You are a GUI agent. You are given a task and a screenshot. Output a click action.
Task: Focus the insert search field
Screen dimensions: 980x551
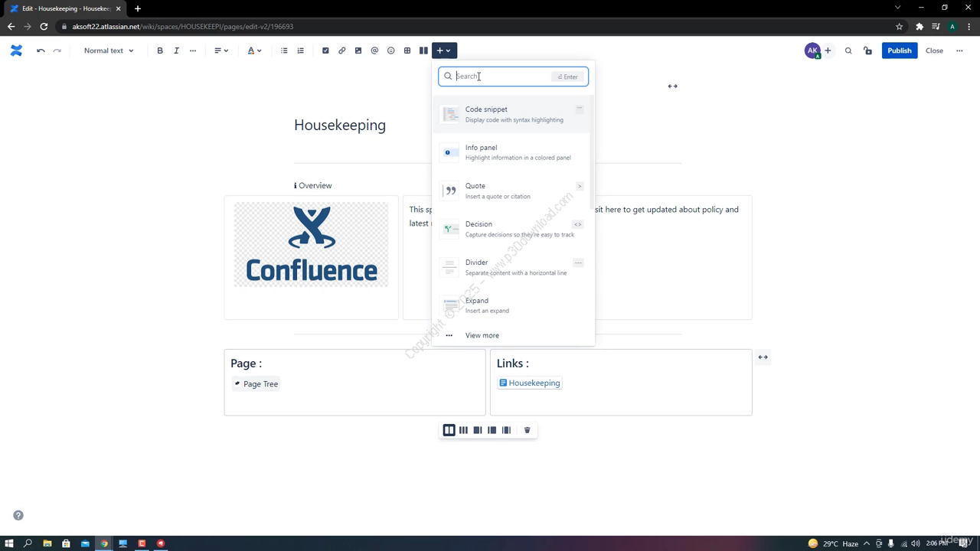(x=513, y=77)
